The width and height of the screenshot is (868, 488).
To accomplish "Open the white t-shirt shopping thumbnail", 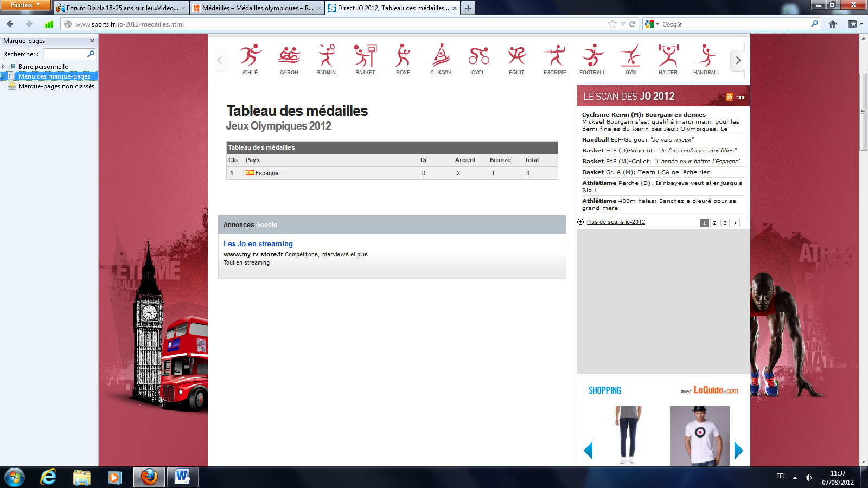I will click(x=700, y=435).
